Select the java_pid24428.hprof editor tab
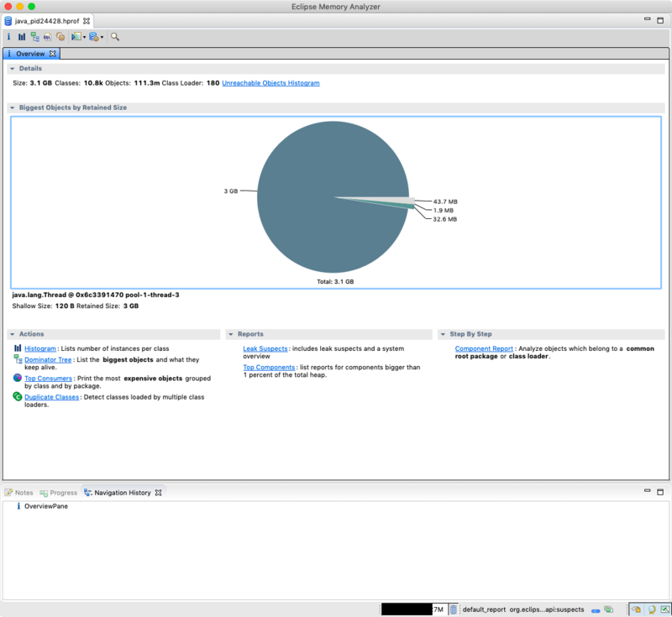This screenshot has width=672, height=617. pos(47,21)
